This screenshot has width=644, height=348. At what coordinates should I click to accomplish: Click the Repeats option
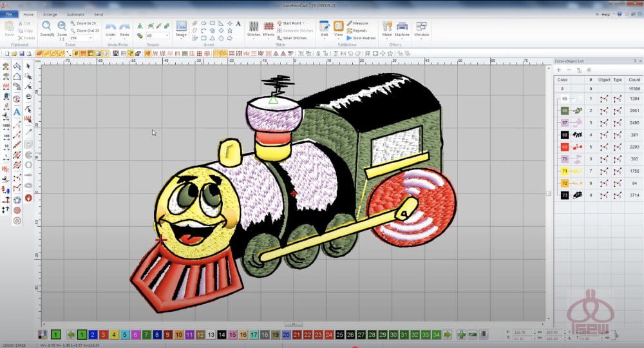357,31
